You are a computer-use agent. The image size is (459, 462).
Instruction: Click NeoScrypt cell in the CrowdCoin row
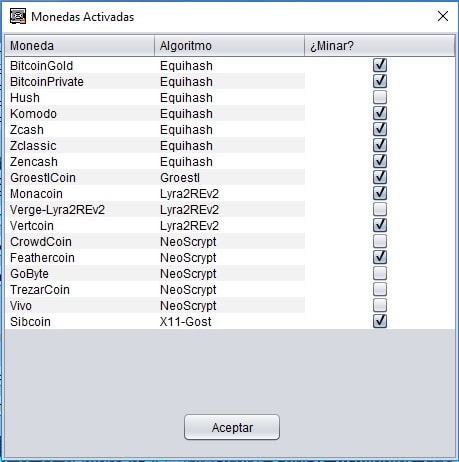coord(229,242)
